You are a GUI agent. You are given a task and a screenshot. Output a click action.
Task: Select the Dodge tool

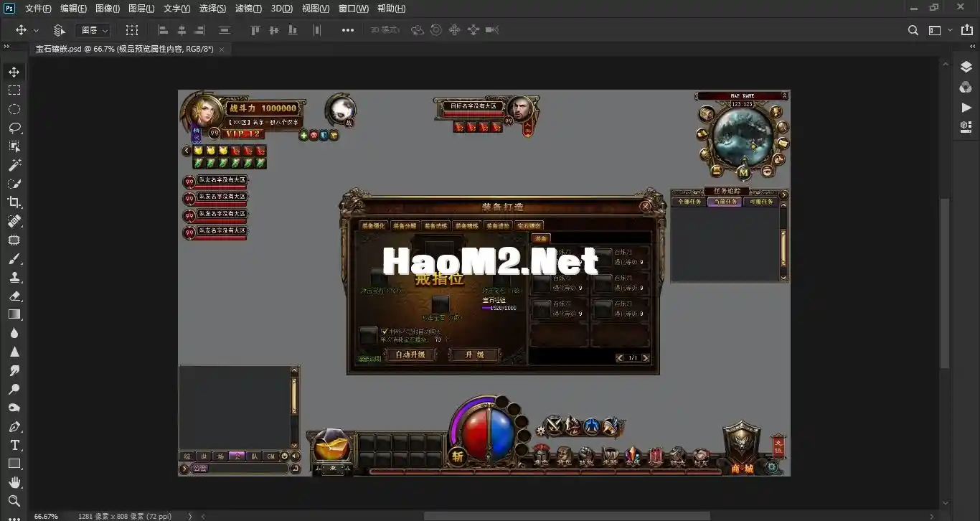(14, 389)
